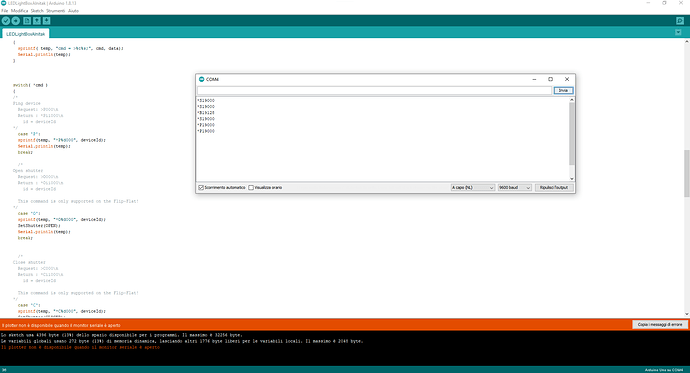
Task: Click 'Arduino Uno su COM4' status text
Action: 664,370
